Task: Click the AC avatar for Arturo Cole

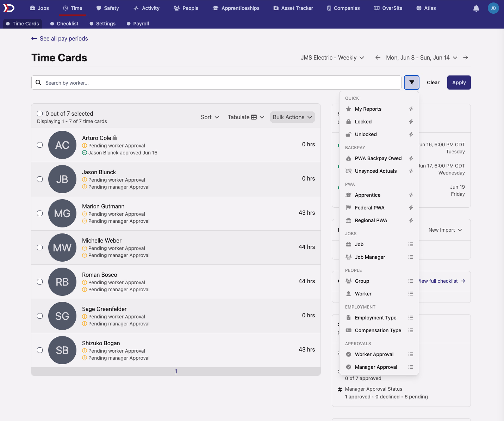Action: tap(62, 145)
